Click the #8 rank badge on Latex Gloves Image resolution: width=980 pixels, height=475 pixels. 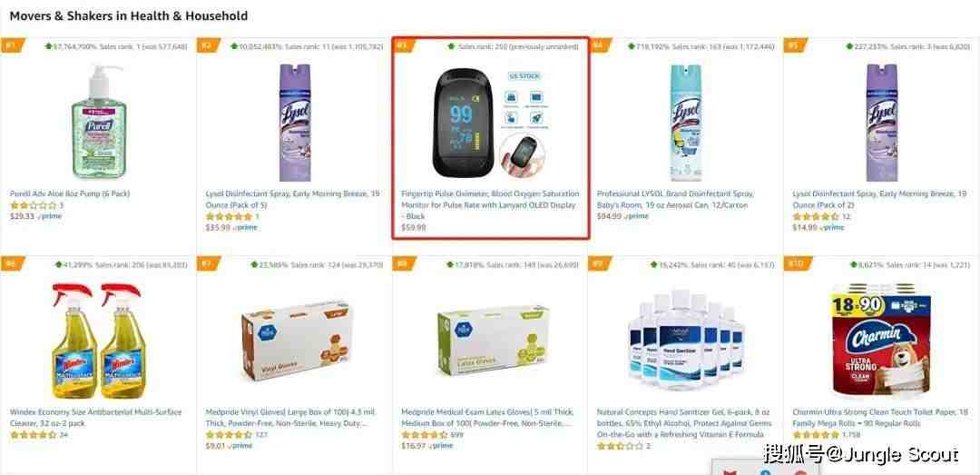point(404,263)
